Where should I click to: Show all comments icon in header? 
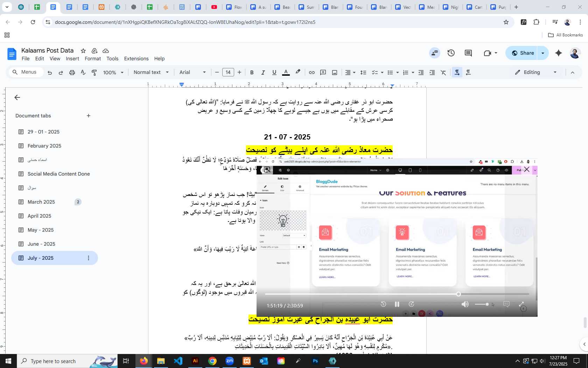click(x=468, y=53)
